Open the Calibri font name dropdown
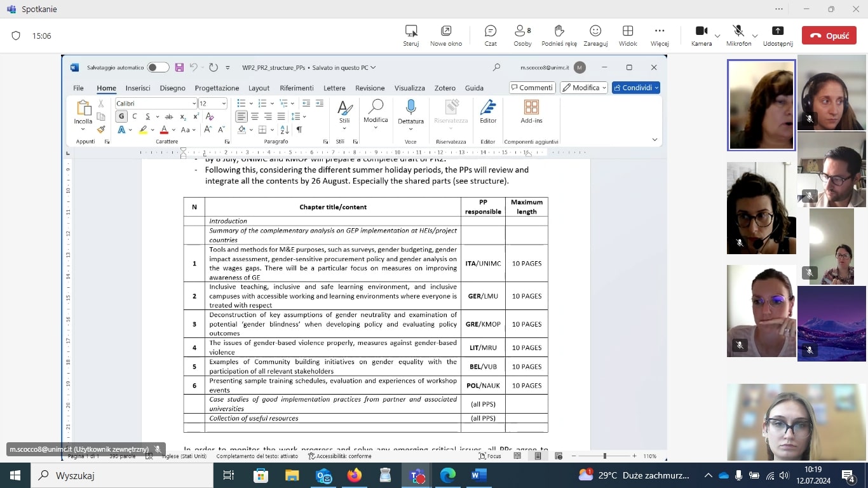 (x=194, y=104)
